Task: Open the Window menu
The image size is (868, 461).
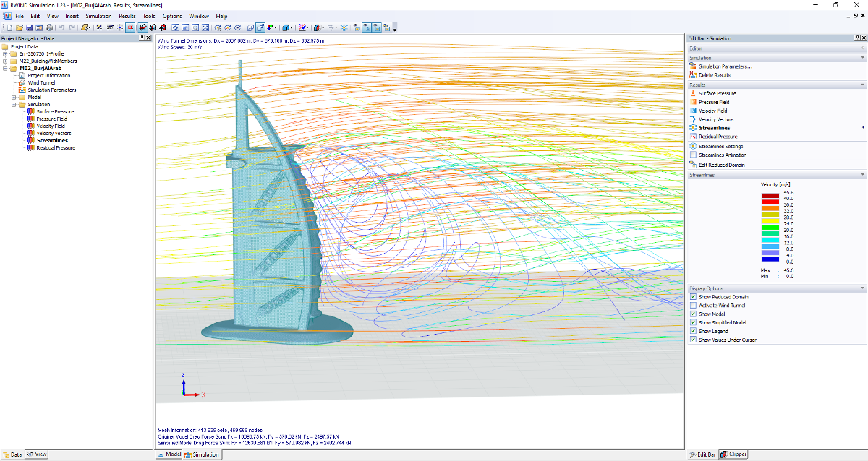Action: click(199, 16)
